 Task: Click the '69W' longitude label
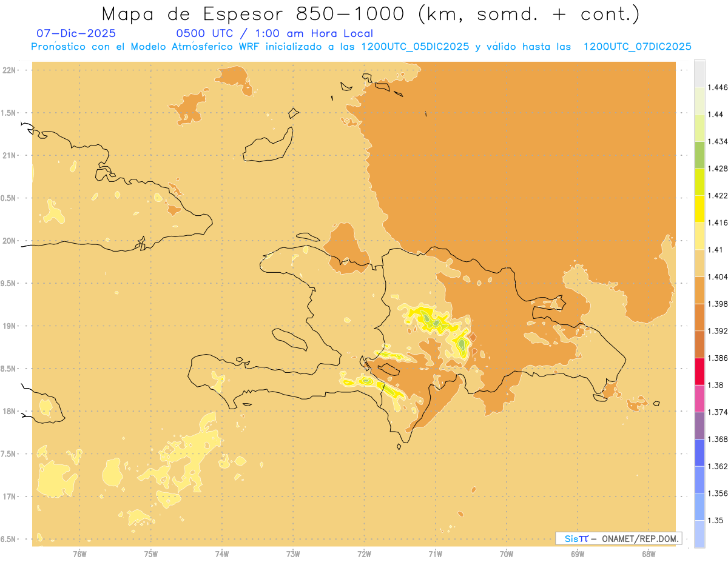578,554
